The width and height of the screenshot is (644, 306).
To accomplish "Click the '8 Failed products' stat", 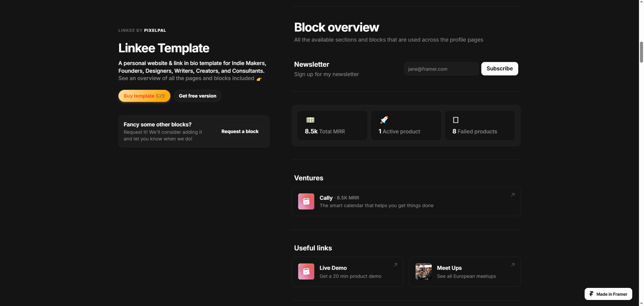I will point(475,131).
